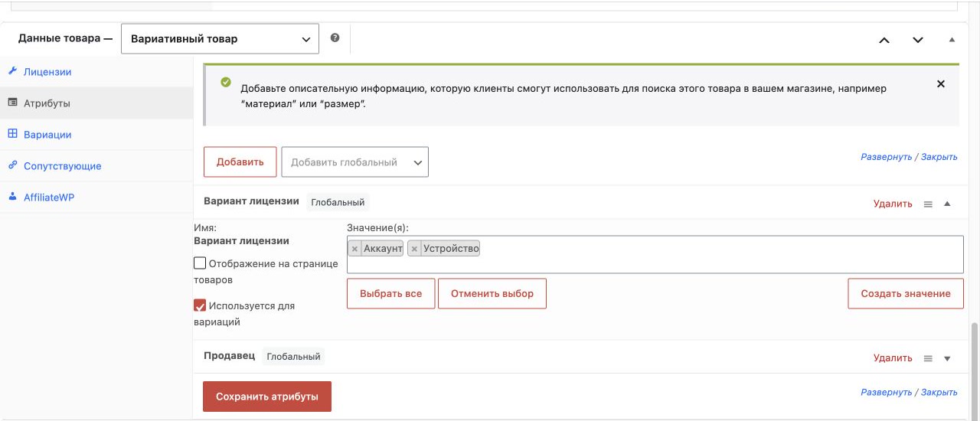Screen dimensions: 980x421
Task: Open the Добавить глобальный dropdown
Action: pos(354,162)
